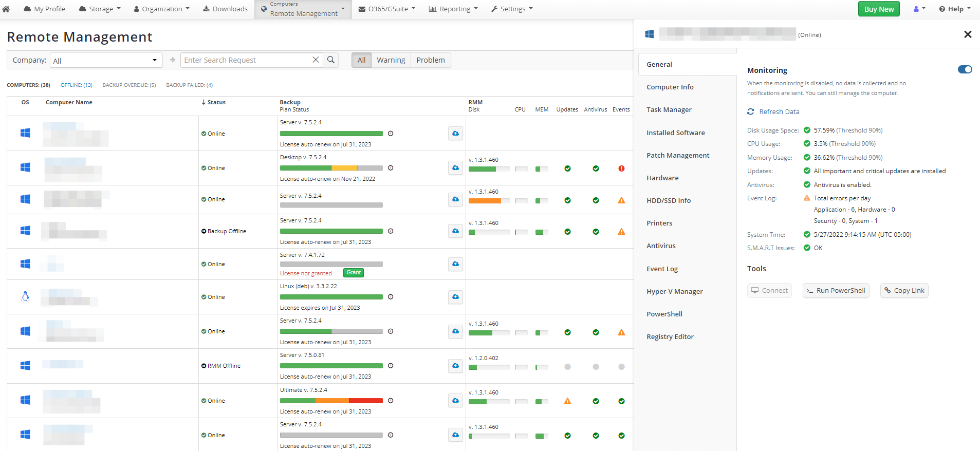Click the Refresh Data circular arrows icon
Viewport: 980px width, 451px height.
tap(751, 111)
